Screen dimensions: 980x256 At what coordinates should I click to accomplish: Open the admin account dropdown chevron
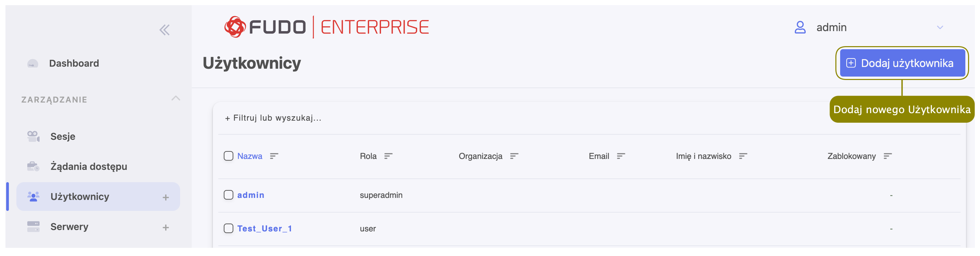coord(940,27)
